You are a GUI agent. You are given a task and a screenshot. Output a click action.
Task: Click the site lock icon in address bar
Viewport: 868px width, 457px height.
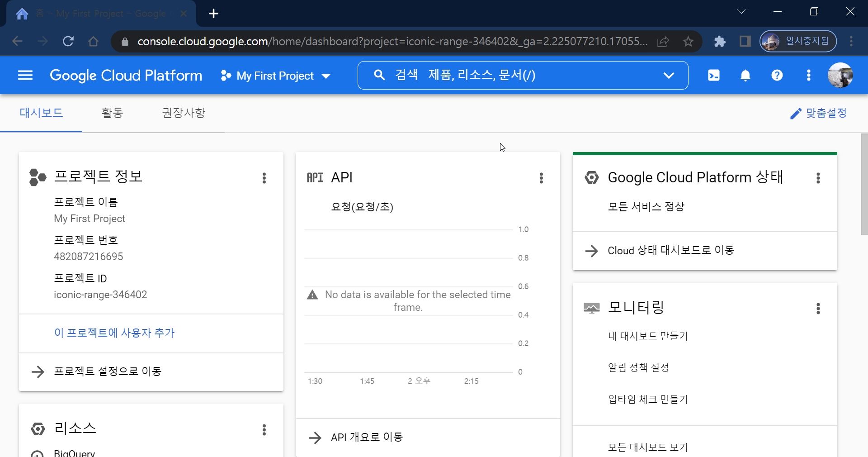pos(125,42)
